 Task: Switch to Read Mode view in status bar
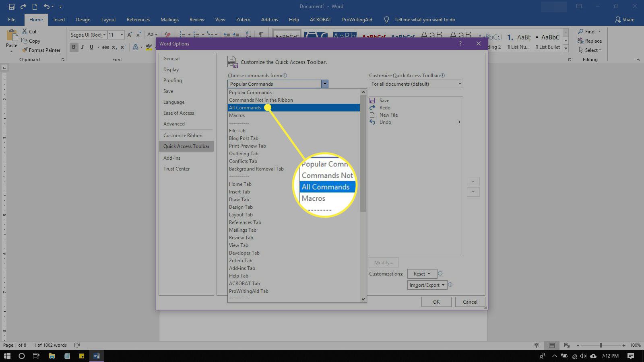536,345
